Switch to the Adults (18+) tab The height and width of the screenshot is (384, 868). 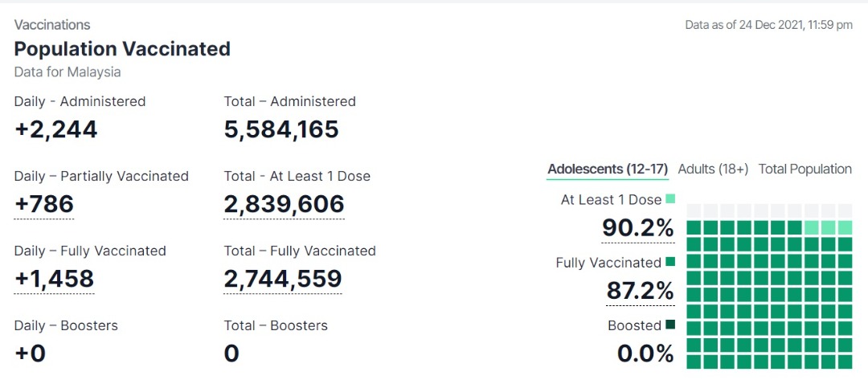713,170
